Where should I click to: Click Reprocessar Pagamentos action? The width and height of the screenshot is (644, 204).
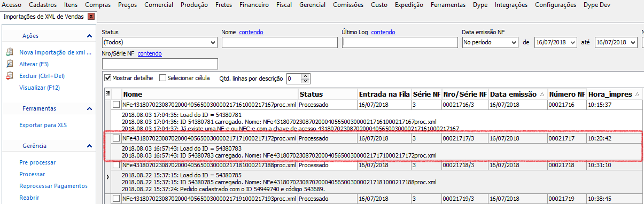[53, 186]
